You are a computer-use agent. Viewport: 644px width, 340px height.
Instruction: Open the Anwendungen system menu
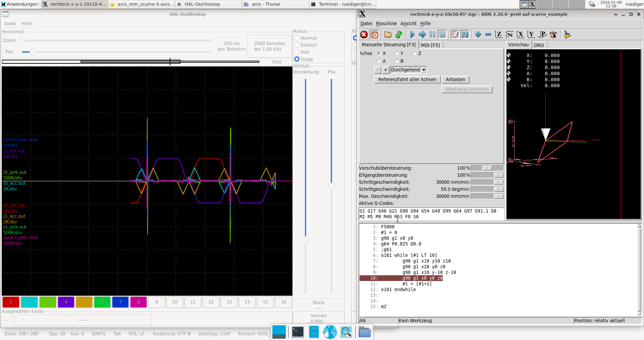coord(19,4)
